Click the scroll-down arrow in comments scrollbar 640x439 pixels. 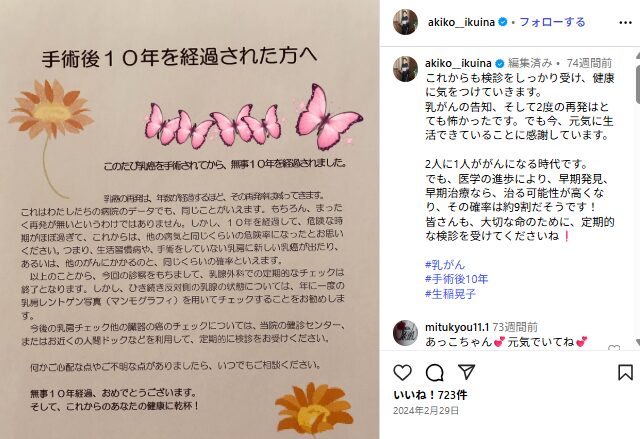[637, 342]
